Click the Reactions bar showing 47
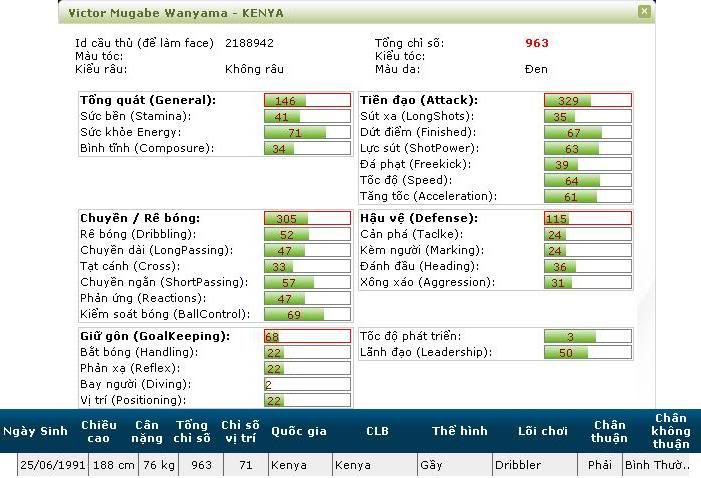The width and height of the screenshot is (701, 478). point(307,298)
